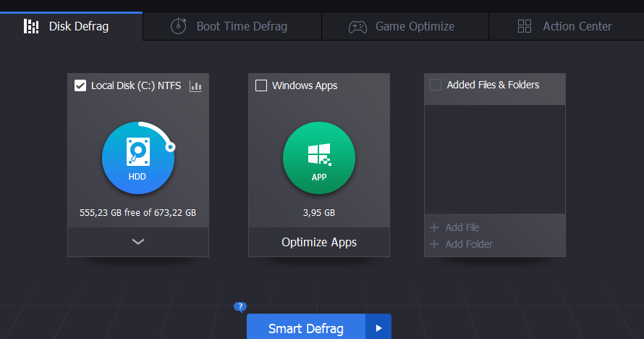
Task: Click inside the empty added files list area
Action: coord(495,159)
